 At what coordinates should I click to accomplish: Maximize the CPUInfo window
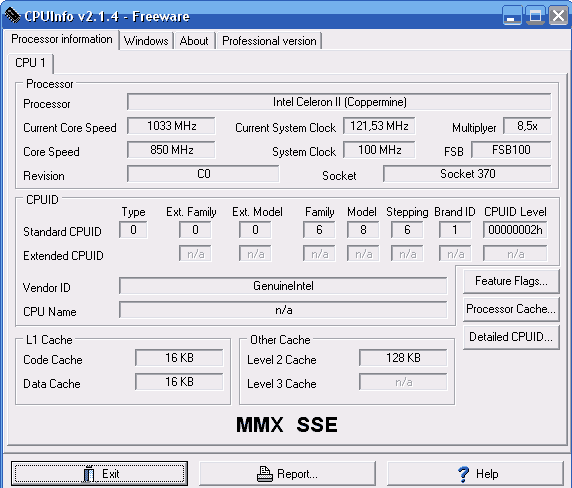[535, 16]
